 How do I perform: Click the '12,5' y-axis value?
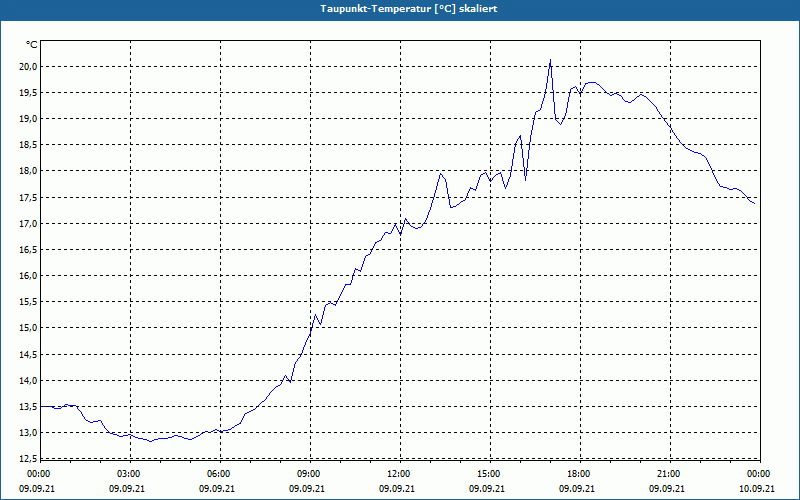pos(29,459)
